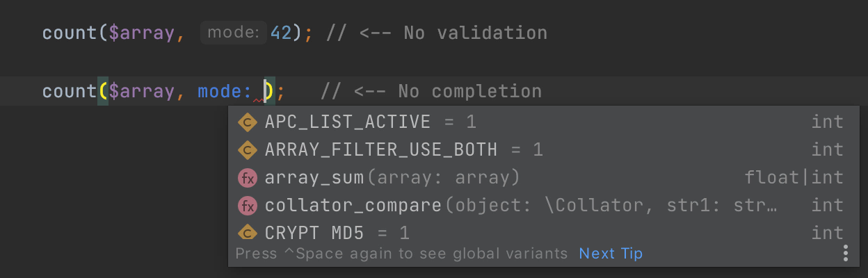Click the count function name on the second line
Viewport: 868px width, 278px height.
(x=68, y=91)
